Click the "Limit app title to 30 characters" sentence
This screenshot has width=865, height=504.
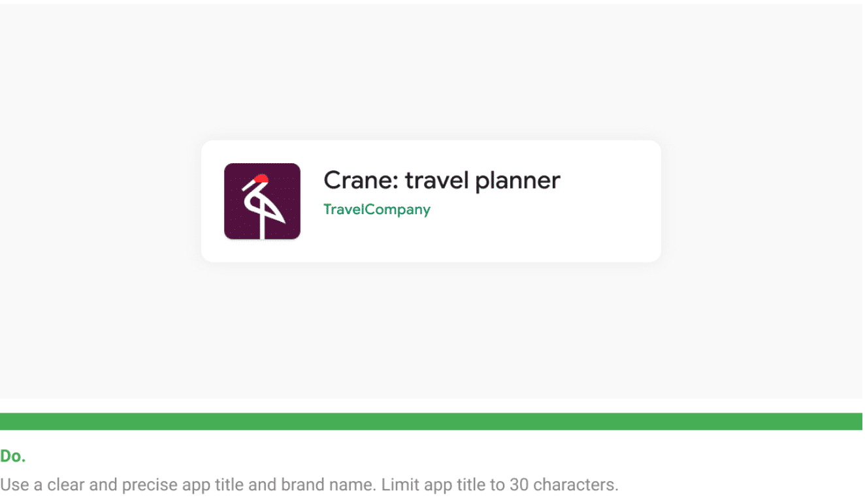(x=500, y=485)
